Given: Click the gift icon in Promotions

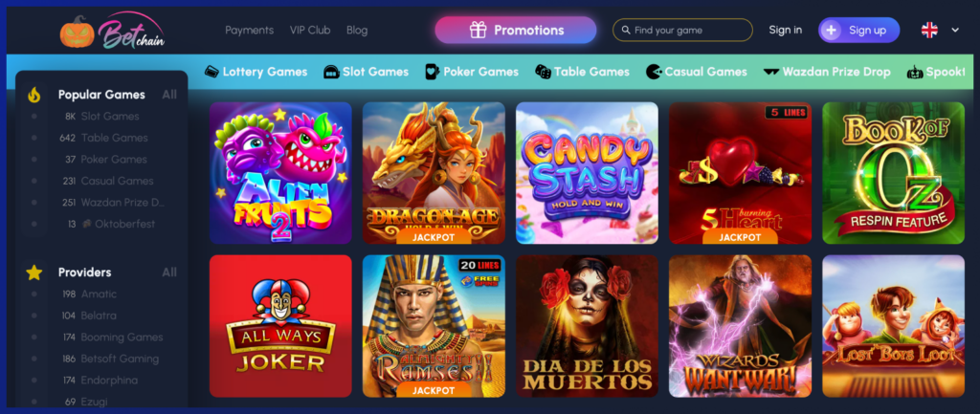Looking at the screenshot, I should pyautogui.click(x=479, y=30).
